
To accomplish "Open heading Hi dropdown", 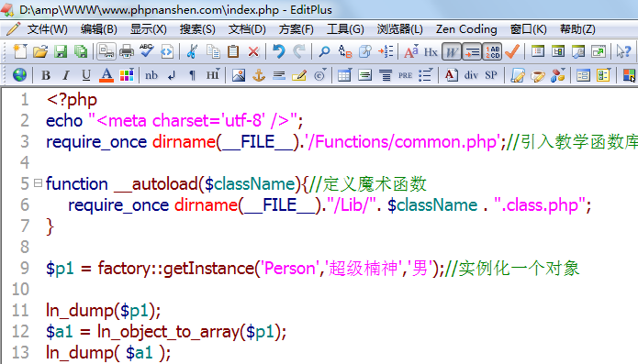I will point(213,75).
